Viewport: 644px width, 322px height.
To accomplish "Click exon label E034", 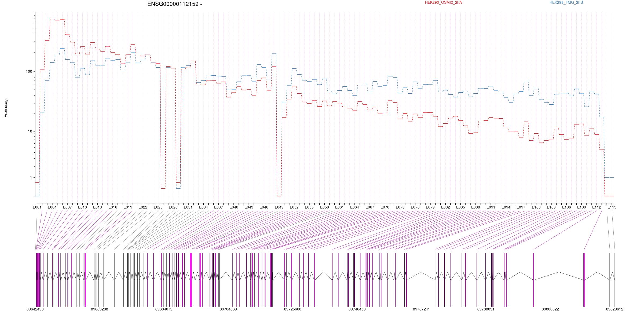I will 203,207.
